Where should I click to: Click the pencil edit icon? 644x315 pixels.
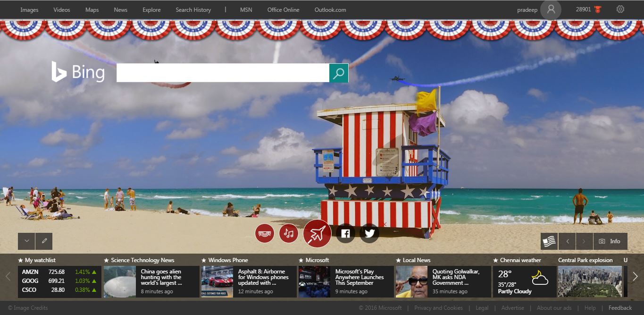point(44,241)
